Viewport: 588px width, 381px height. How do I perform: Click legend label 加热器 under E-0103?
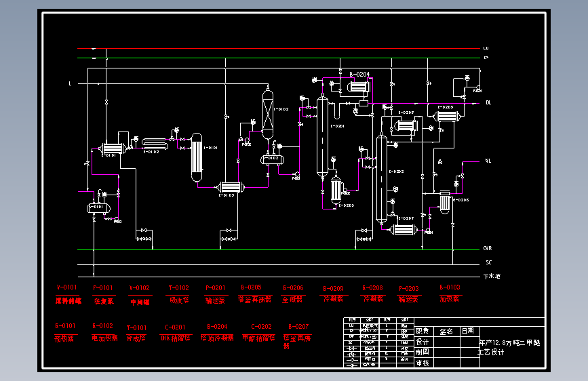click(450, 298)
